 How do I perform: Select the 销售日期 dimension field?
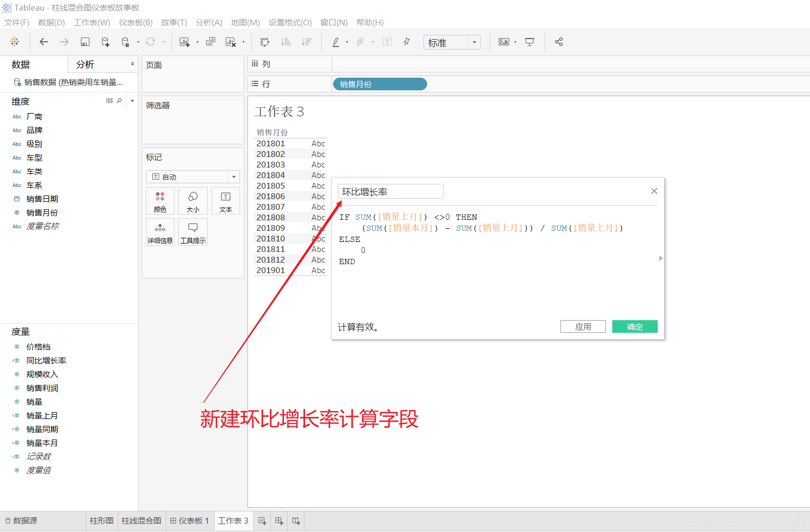coord(42,199)
